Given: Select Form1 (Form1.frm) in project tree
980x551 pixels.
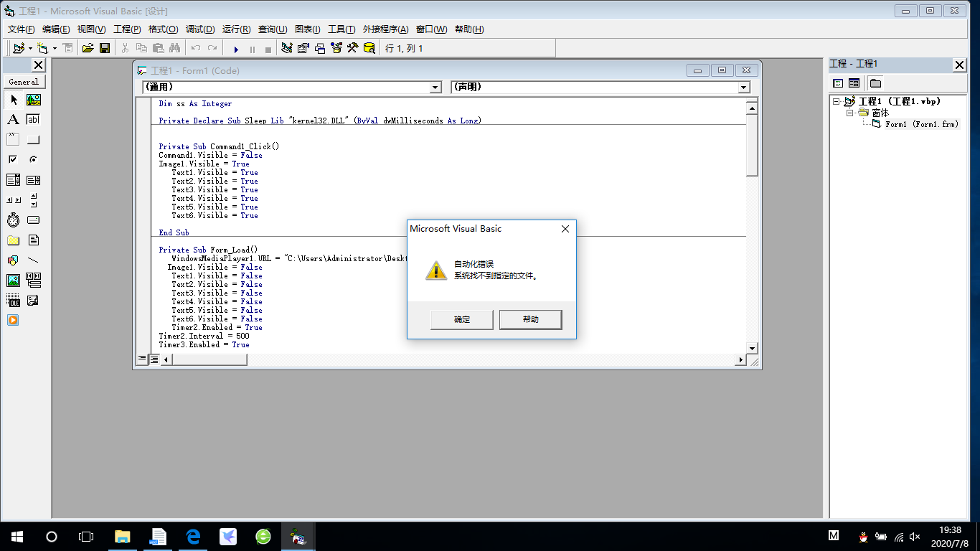Looking at the screenshot, I should (922, 124).
